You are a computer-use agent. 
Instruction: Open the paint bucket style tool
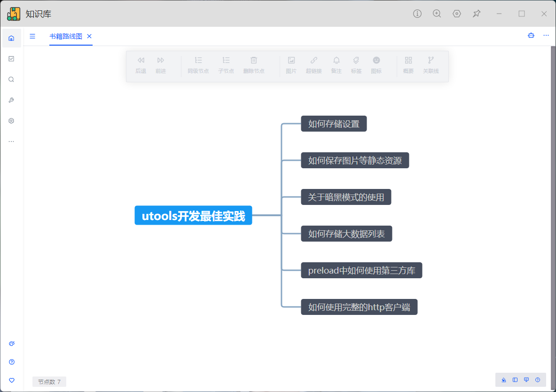[503, 380]
